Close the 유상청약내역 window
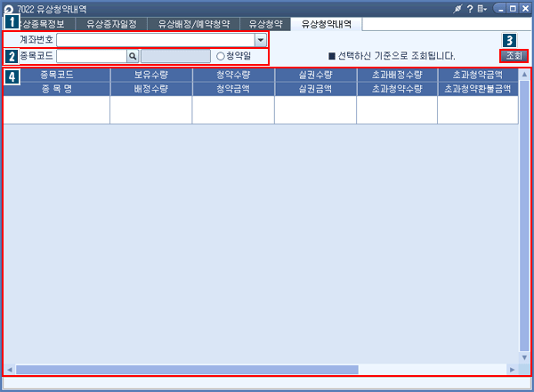 coord(525,9)
